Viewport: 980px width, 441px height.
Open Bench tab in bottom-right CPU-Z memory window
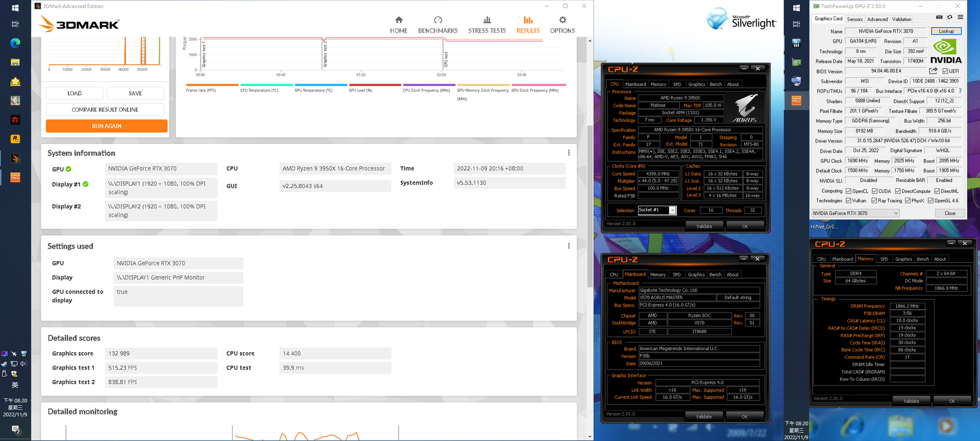923,259
